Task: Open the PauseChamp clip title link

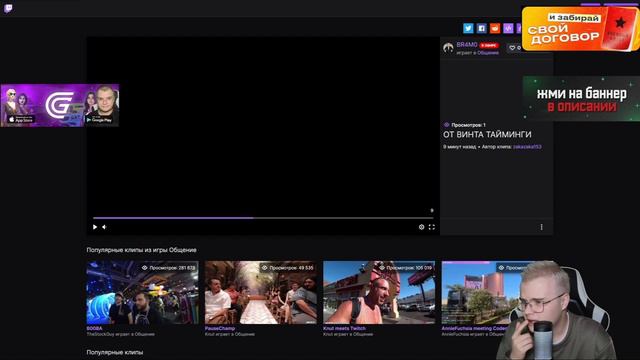Action: (220, 328)
